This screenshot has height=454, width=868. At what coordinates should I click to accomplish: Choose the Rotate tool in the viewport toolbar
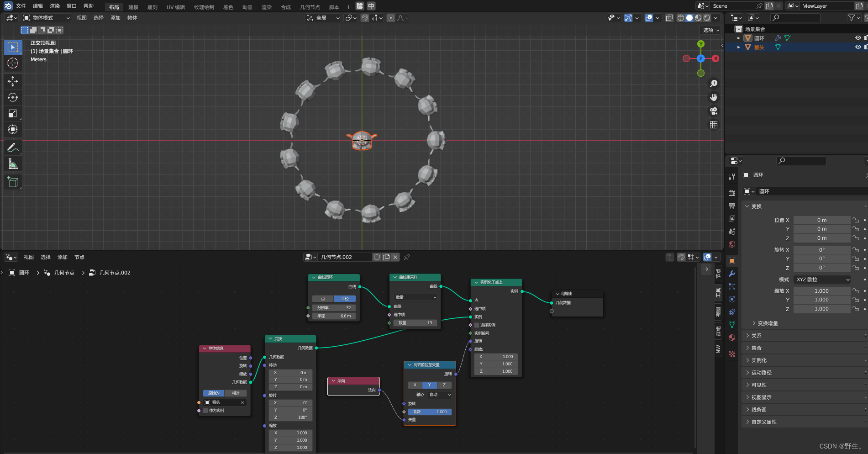[13, 97]
